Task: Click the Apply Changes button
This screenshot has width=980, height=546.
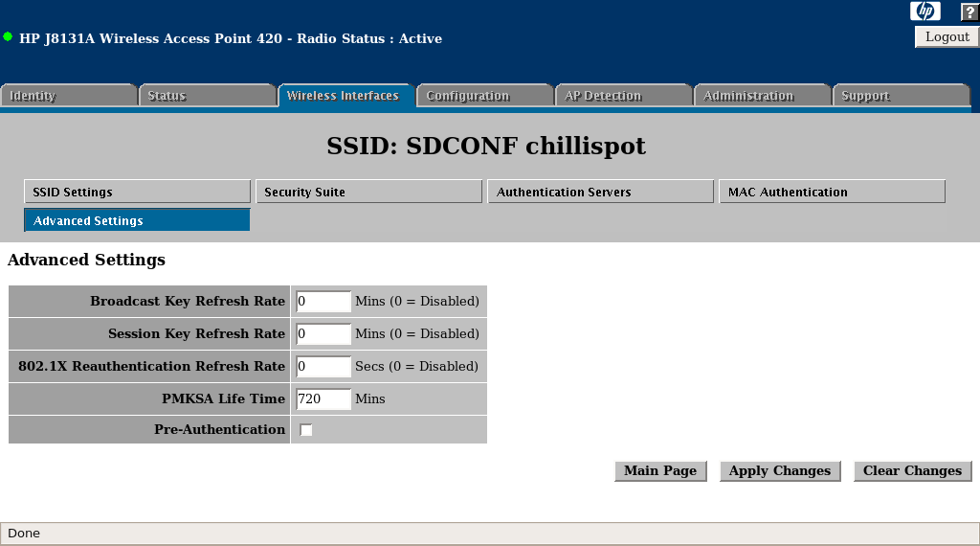Action: (x=780, y=471)
